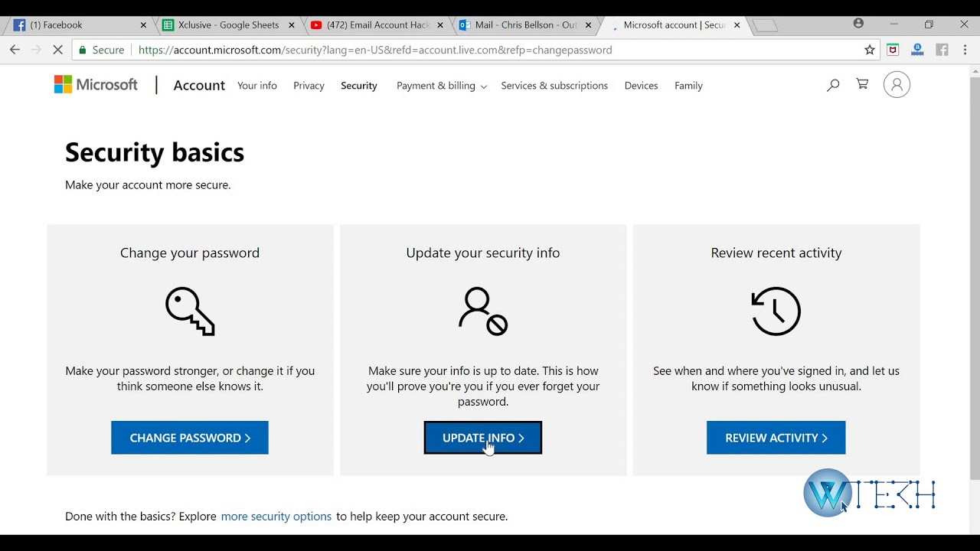980x551 pixels.
Task: Click the red shield extension icon
Action: (x=893, y=50)
